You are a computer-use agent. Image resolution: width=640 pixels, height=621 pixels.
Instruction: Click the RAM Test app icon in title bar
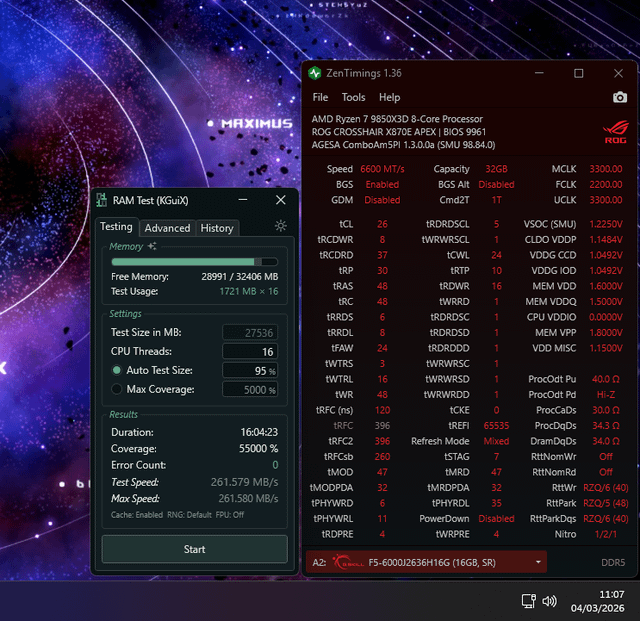tap(103, 200)
